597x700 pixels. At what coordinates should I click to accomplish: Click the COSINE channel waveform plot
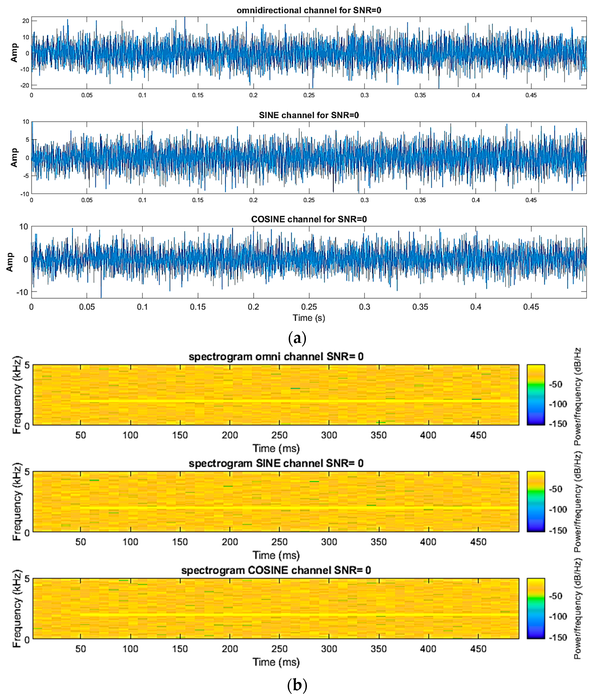[309, 262]
